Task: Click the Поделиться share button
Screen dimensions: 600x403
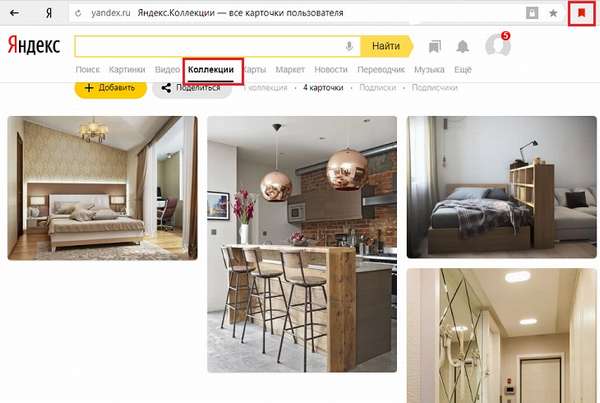Action: 192,88
